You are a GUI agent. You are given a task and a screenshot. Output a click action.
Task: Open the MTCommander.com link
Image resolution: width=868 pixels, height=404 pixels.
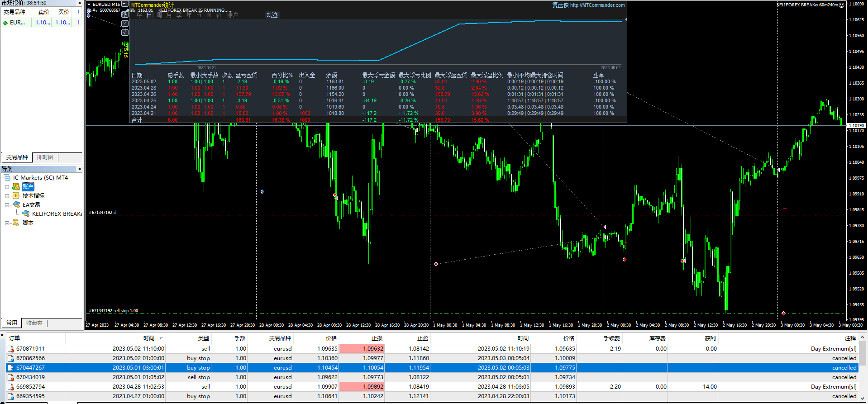(597, 5)
